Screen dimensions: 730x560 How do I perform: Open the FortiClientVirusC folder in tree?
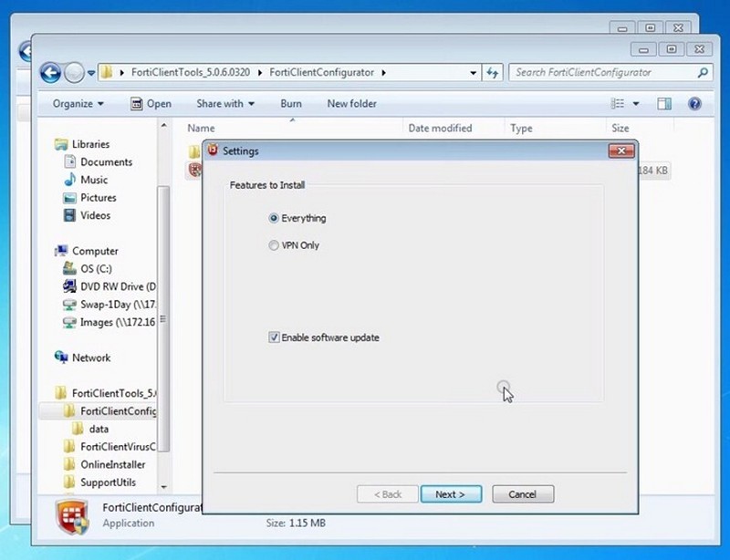tap(119, 447)
